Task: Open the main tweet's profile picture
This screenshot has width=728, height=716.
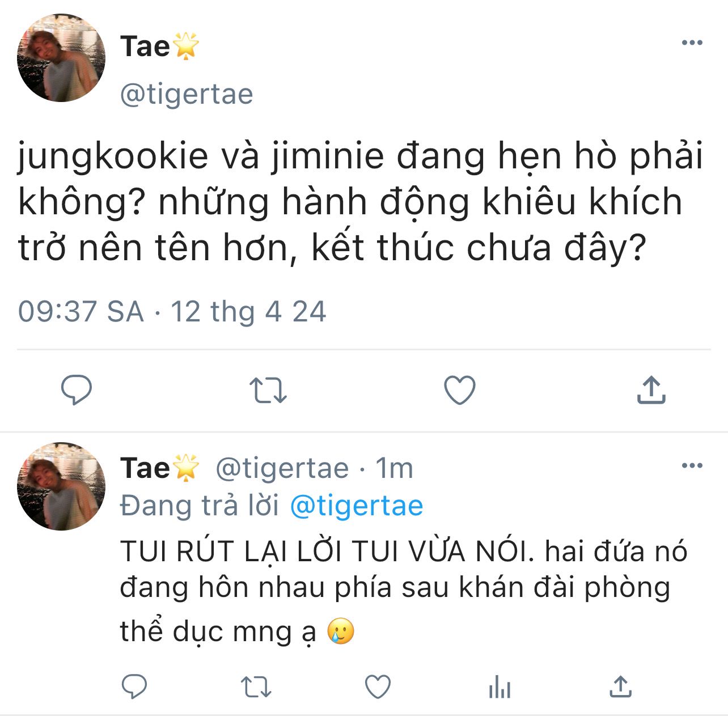Action: coord(61,58)
